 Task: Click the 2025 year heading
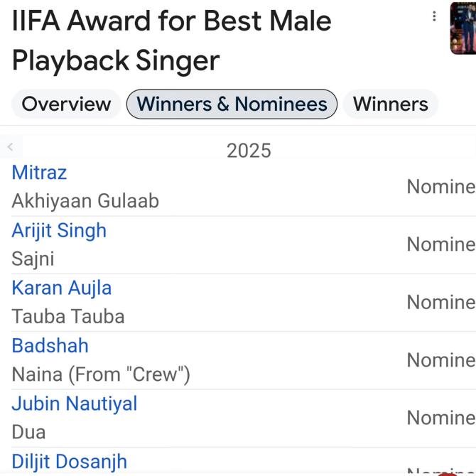tap(249, 151)
